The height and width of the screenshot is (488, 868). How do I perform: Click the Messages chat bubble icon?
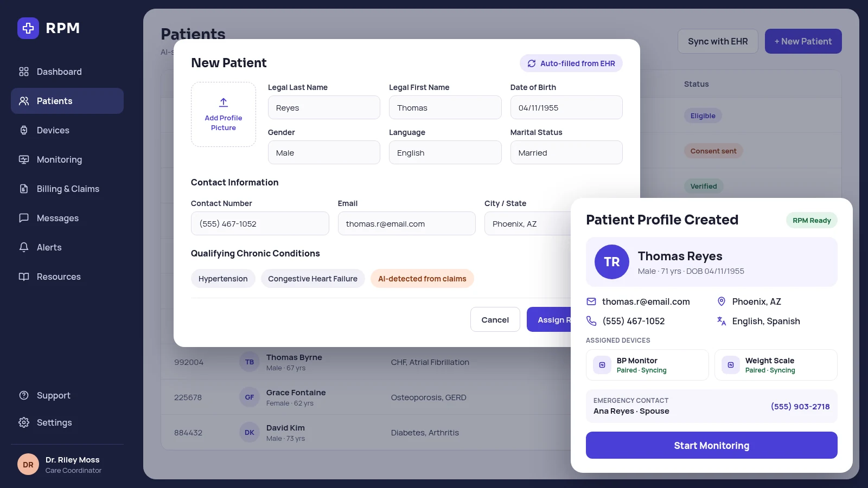tap(24, 218)
